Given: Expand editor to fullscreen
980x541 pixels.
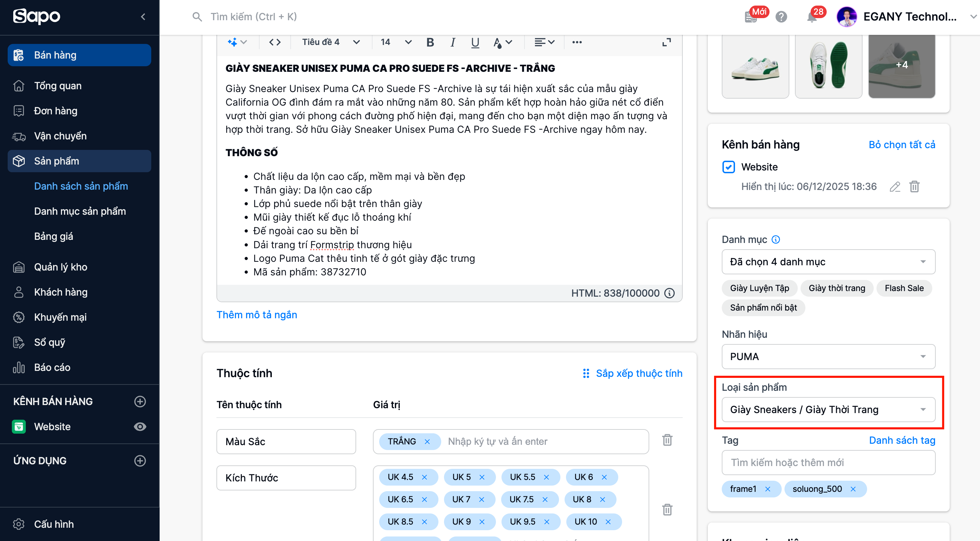Looking at the screenshot, I should (x=666, y=42).
